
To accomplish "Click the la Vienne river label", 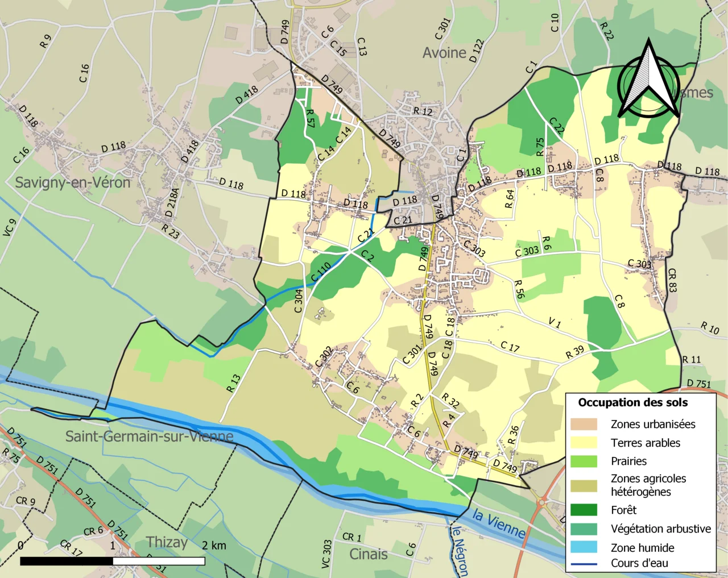I will 499,524.
